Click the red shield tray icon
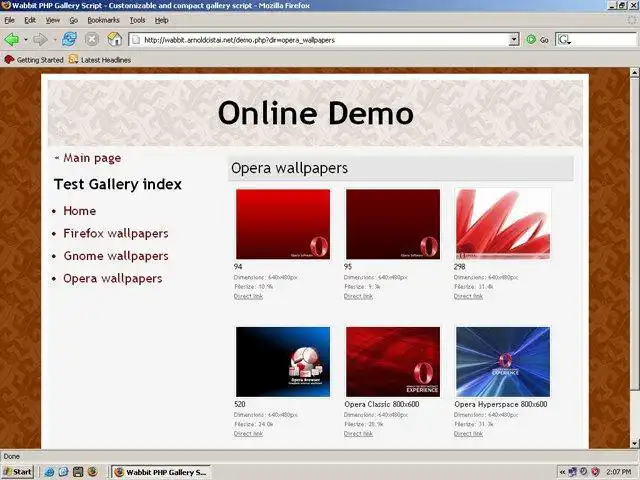This screenshot has width=640, height=480. point(596,472)
